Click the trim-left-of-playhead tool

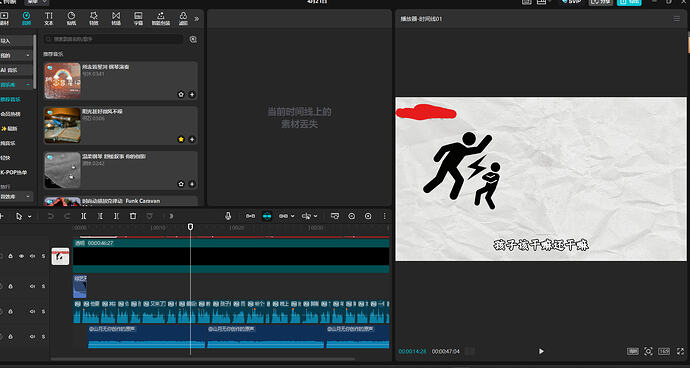point(100,216)
